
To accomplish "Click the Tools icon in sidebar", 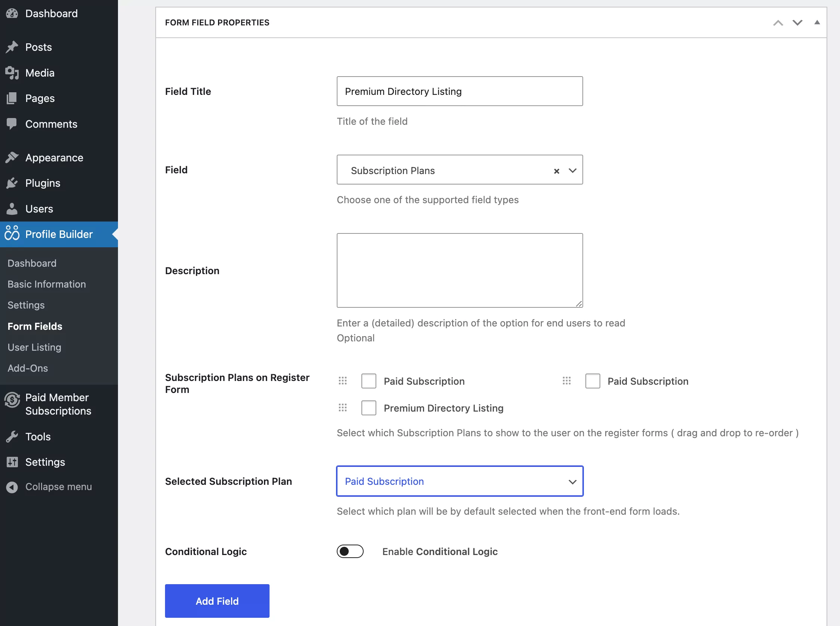I will point(12,435).
